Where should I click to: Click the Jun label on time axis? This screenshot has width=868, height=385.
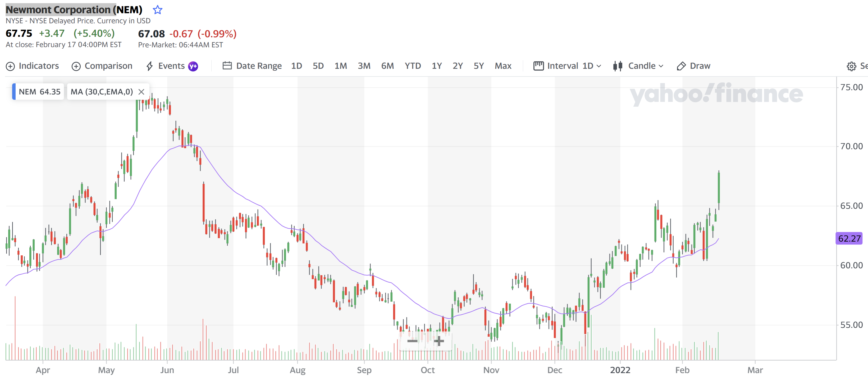(167, 370)
